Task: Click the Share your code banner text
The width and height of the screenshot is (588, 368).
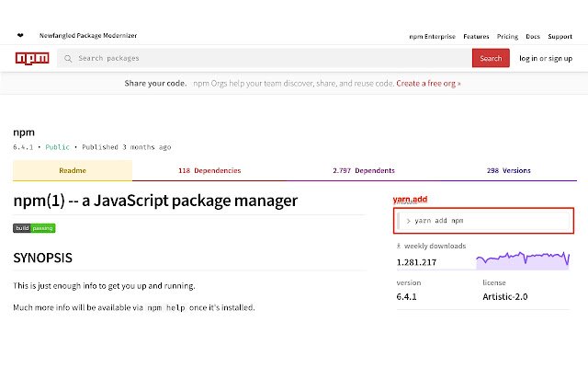Action: 155,84
